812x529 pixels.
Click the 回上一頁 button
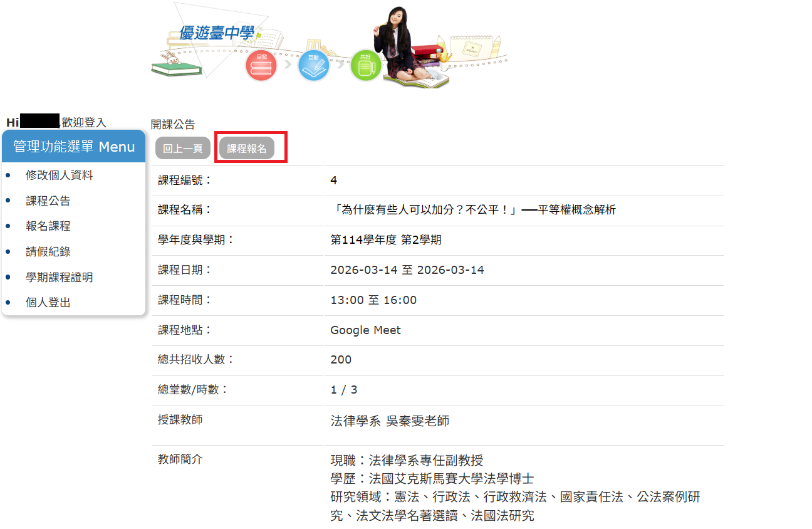coord(183,149)
